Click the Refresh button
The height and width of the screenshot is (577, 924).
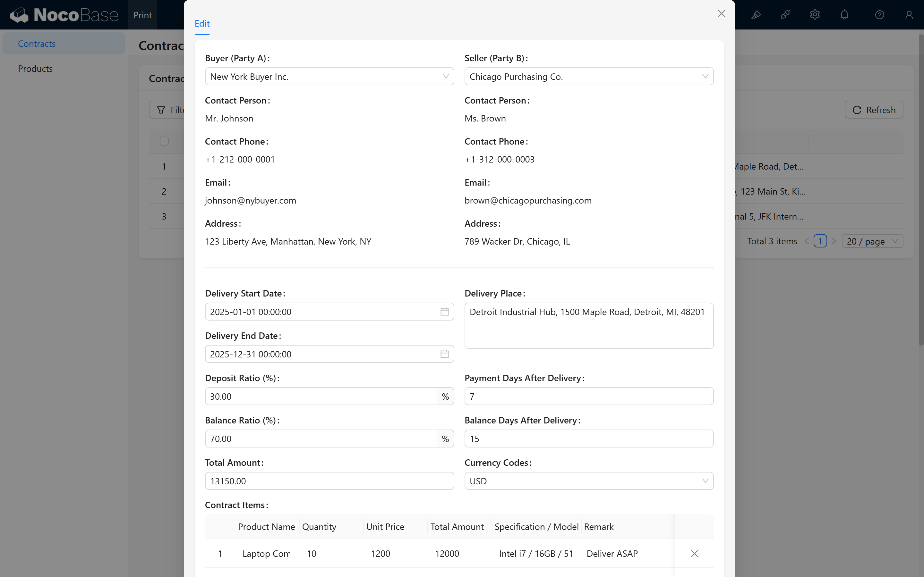point(874,110)
